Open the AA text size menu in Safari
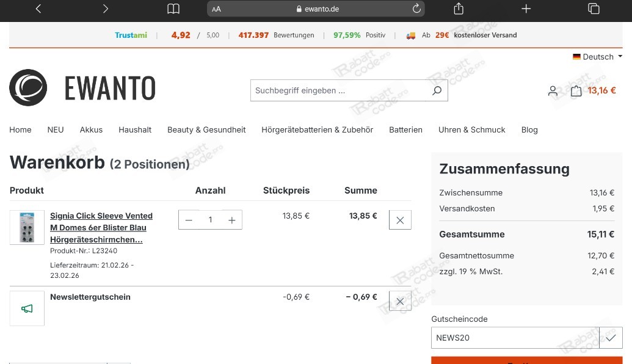The image size is (632, 364). (x=216, y=9)
